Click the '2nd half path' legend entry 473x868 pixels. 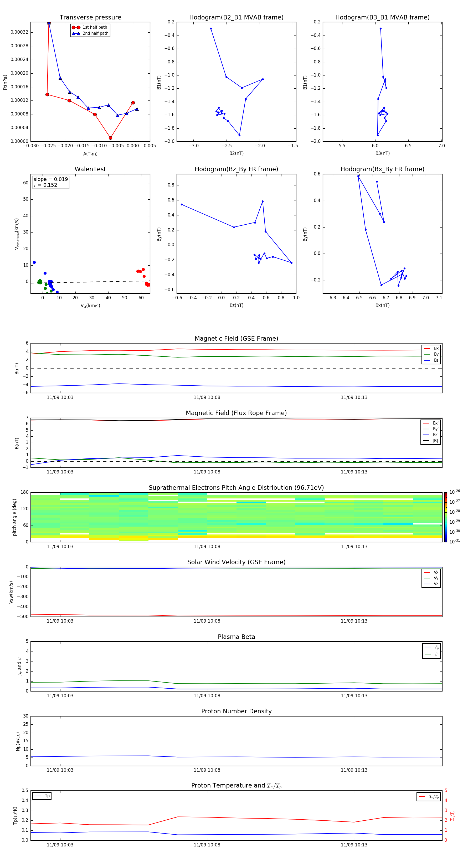click(90, 33)
